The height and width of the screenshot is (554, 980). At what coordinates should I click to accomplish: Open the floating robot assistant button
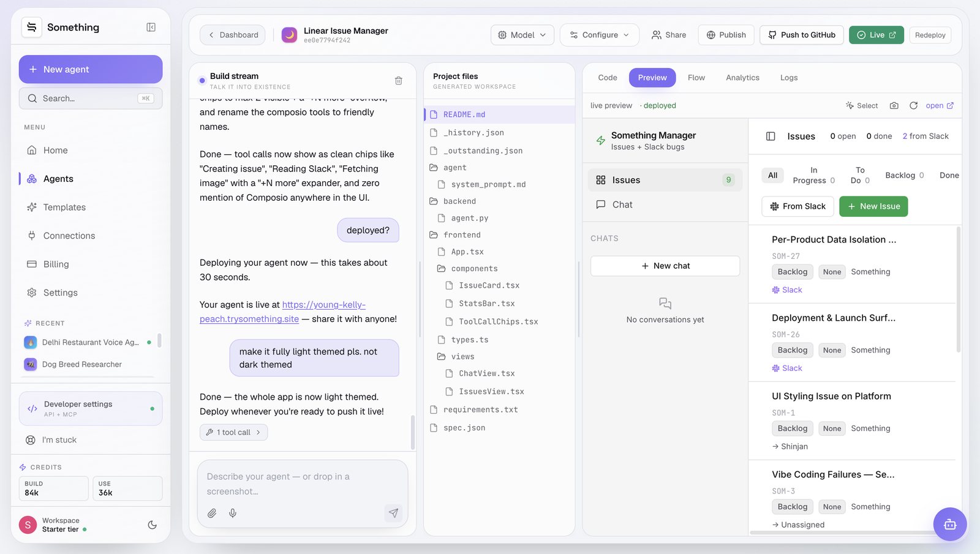pyautogui.click(x=950, y=524)
